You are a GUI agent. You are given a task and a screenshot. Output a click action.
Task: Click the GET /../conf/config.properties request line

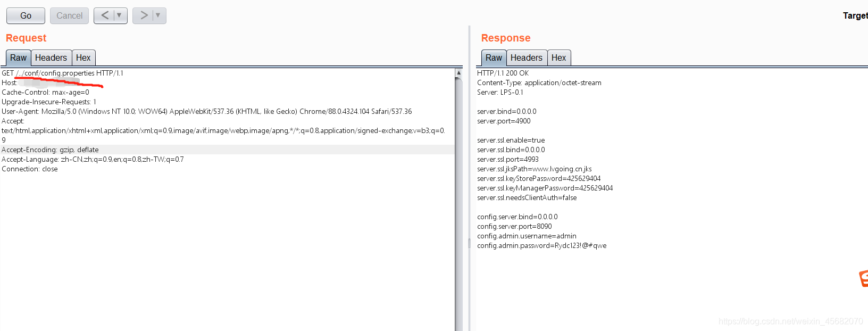[62, 73]
